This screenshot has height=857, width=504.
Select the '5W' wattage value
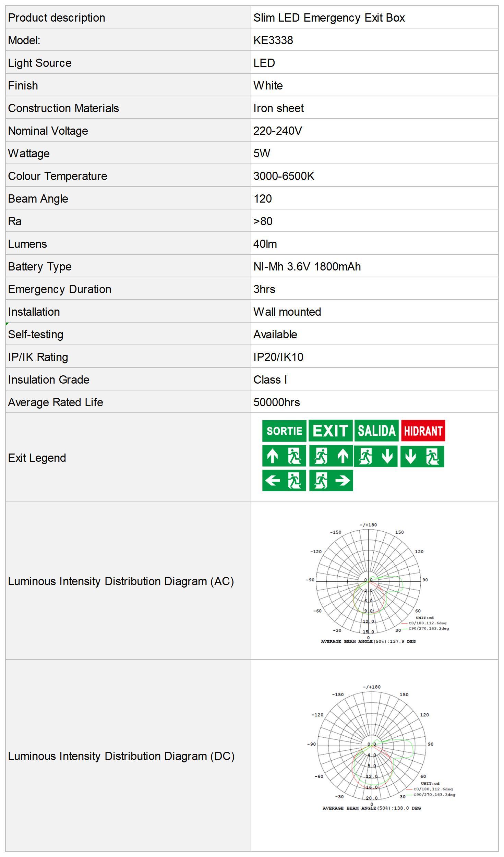click(262, 153)
